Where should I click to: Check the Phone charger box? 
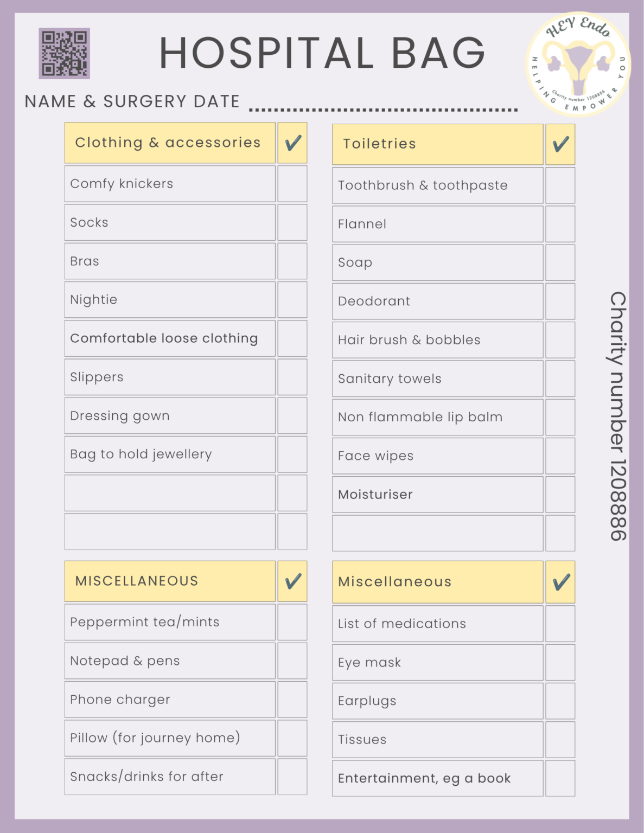pos(292,700)
